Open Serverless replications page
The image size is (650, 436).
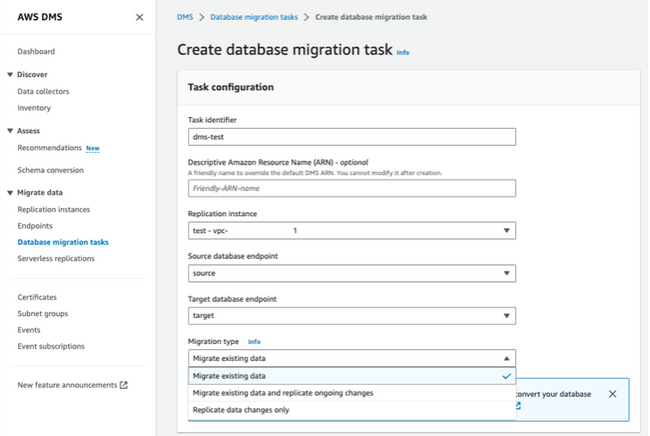tap(56, 258)
